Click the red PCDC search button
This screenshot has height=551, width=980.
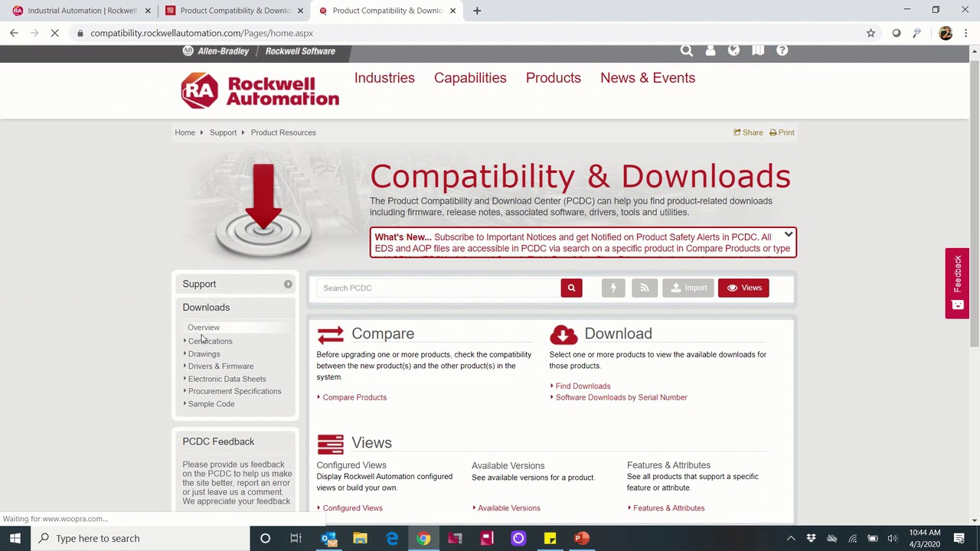tap(571, 288)
